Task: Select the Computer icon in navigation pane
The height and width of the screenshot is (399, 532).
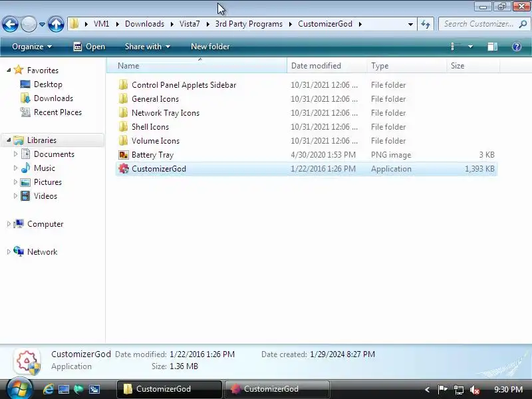Action: [x=19, y=223]
